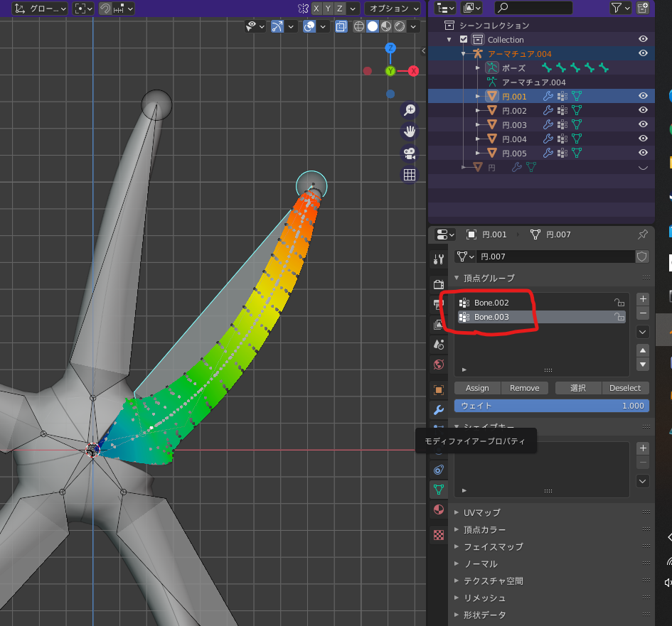Open the オプション dropdown

[393, 8]
